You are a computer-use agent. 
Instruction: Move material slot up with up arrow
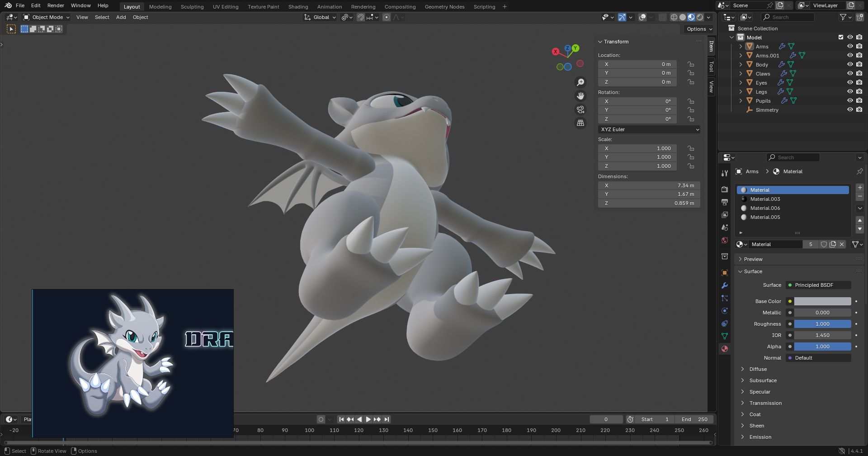click(860, 220)
